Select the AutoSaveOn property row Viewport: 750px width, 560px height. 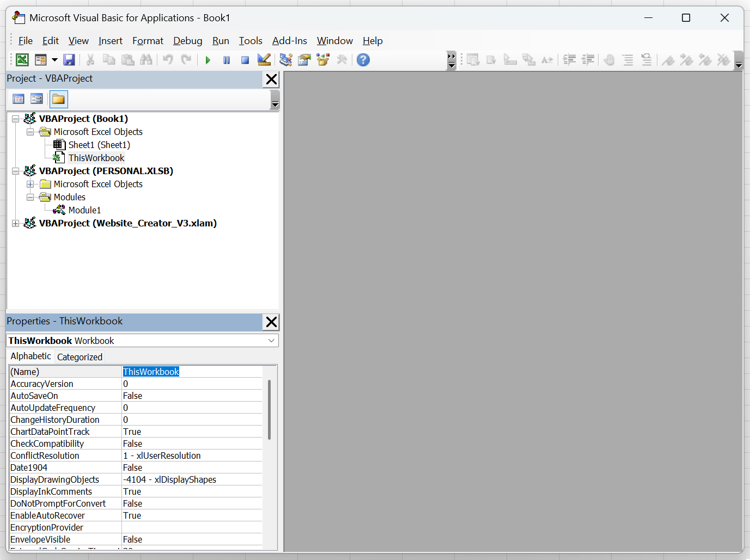[x=136, y=396]
